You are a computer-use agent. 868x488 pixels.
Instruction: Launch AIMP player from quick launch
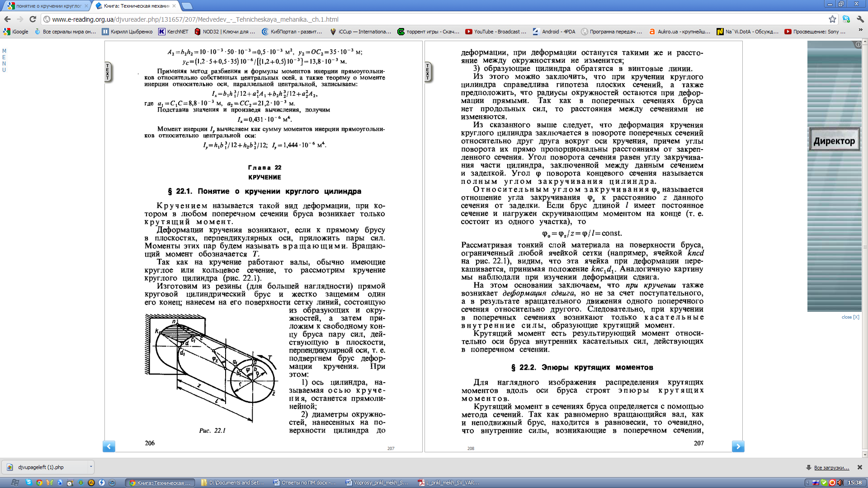(x=91, y=482)
